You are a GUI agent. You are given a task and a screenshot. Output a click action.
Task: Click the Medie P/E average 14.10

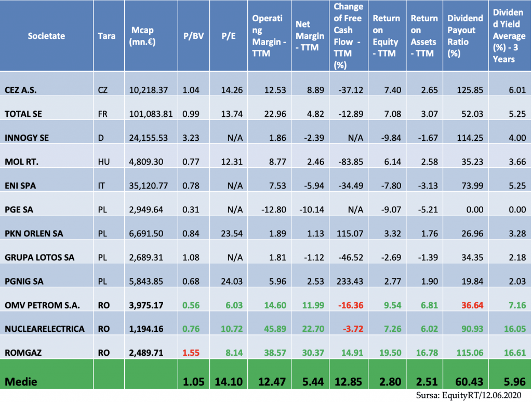[x=229, y=382]
